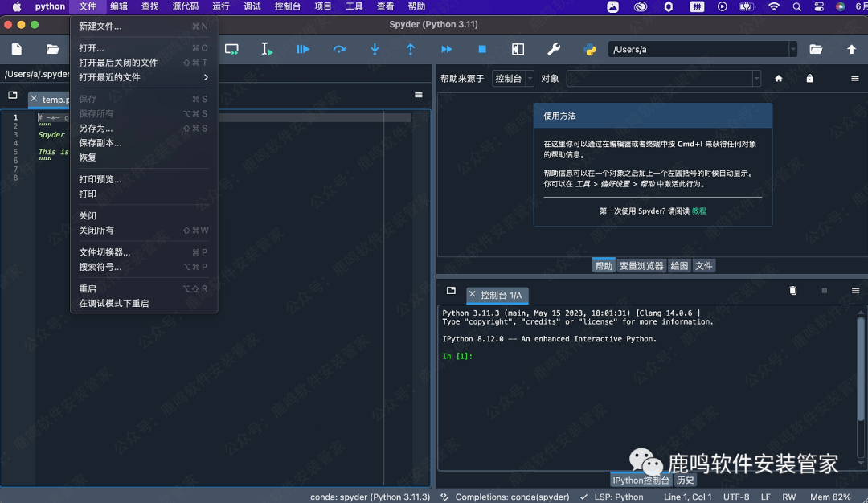This screenshot has height=503, width=868.
Task: Open preferences via the wrench icon
Action: tap(554, 50)
